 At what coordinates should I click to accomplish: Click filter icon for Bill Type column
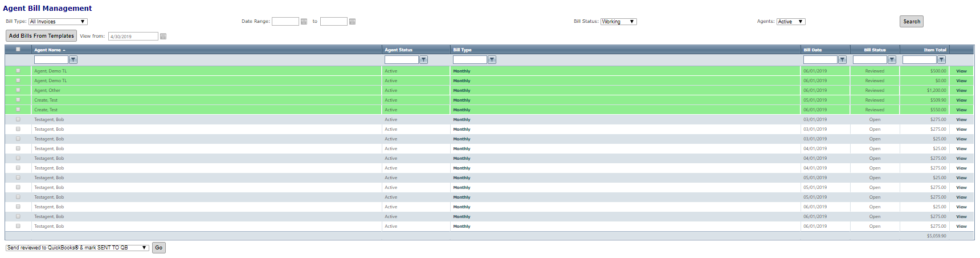pos(492,60)
